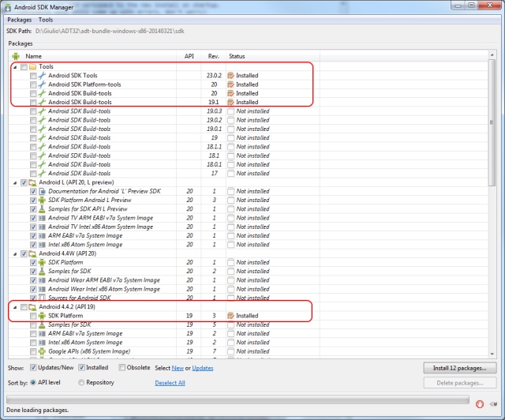Click the Android L package folder icon
505x420 pixels.
point(32,182)
